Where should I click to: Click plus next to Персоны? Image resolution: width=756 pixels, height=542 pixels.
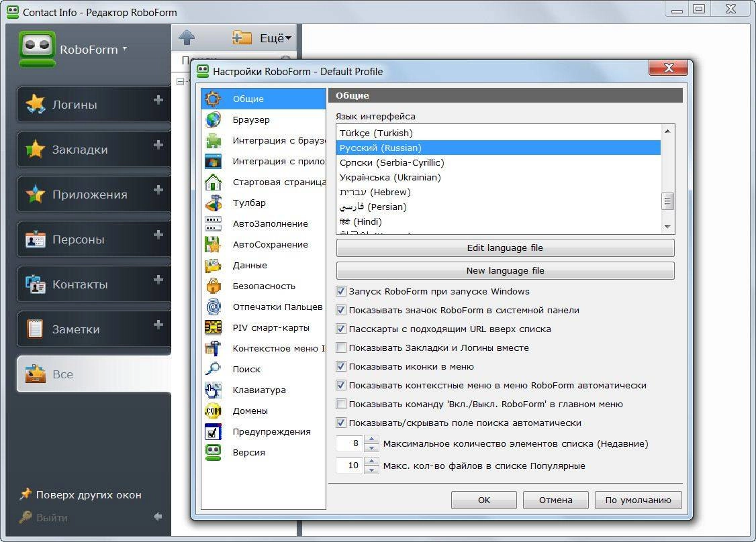[158, 235]
